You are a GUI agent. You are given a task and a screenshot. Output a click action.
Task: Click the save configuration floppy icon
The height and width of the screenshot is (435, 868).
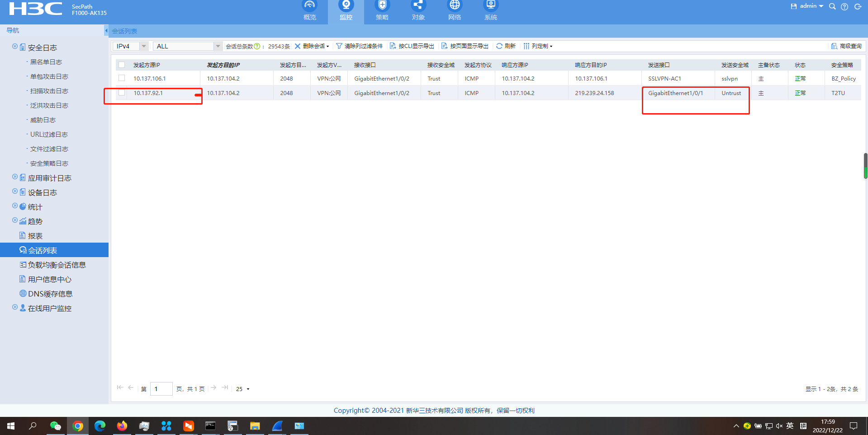793,6
